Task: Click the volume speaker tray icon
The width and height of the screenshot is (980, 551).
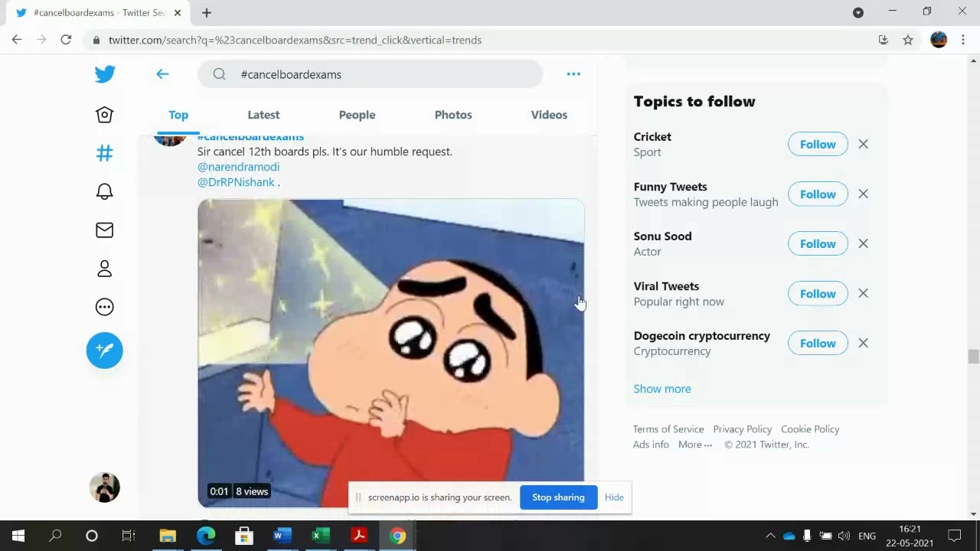Action: (844, 536)
